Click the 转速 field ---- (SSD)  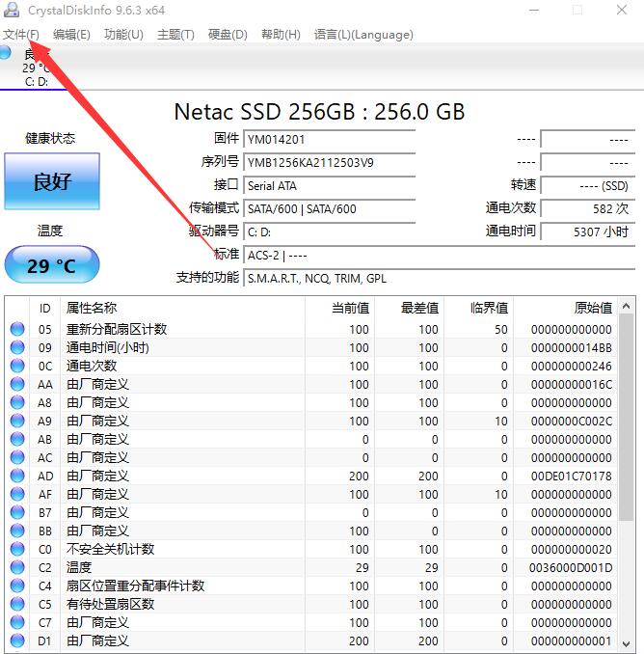tap(588, 185)
